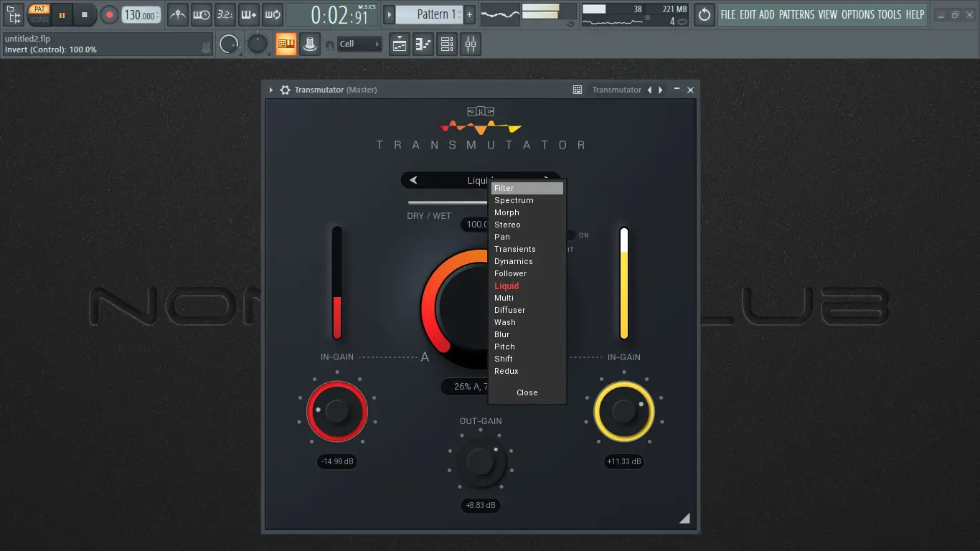Open the pattern/playlist picker icon
Screen dimensions: 980x551
(14, 14)
